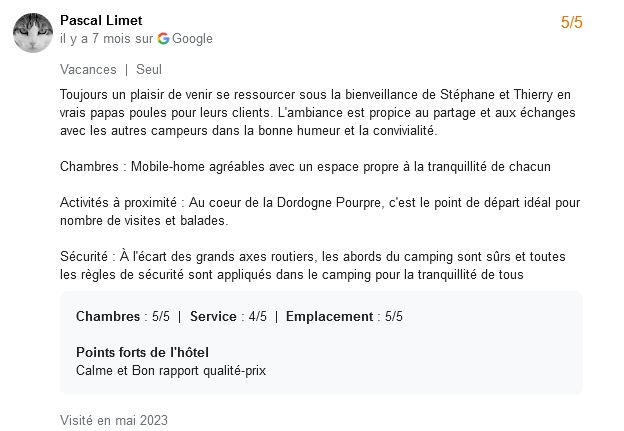Image resolution: width=624 pixels, height=431 pixels.
Task: Click 'Calme et Bon rapport qualité-prix' text
Action: [x=171, y=371]
